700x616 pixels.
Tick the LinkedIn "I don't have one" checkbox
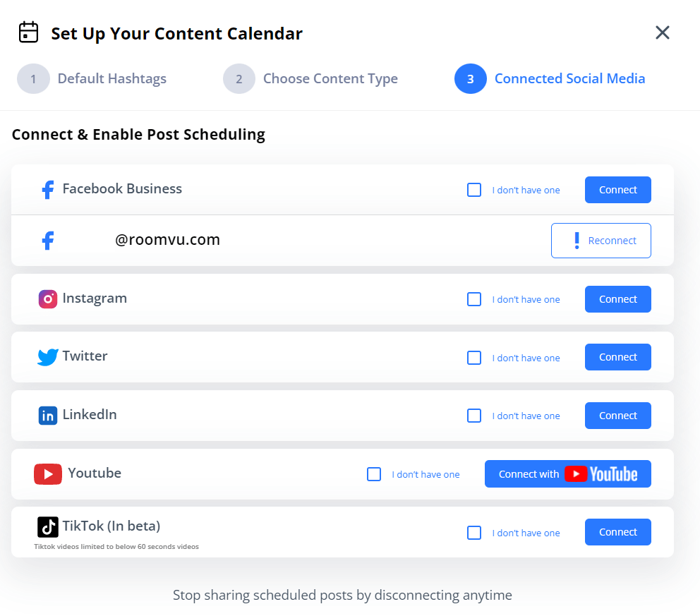pyautogui.click(x=474, y=416)
